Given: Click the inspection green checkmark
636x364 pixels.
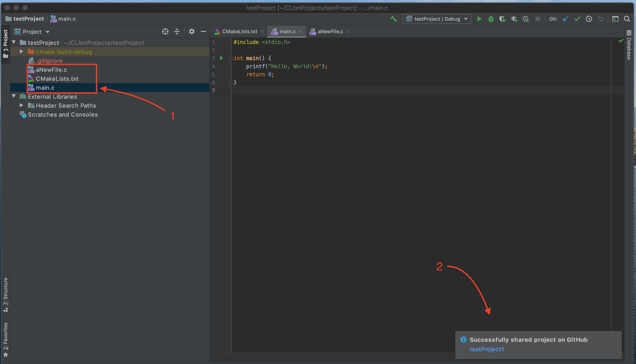Looking at the screenshot, I should [621, 41].
